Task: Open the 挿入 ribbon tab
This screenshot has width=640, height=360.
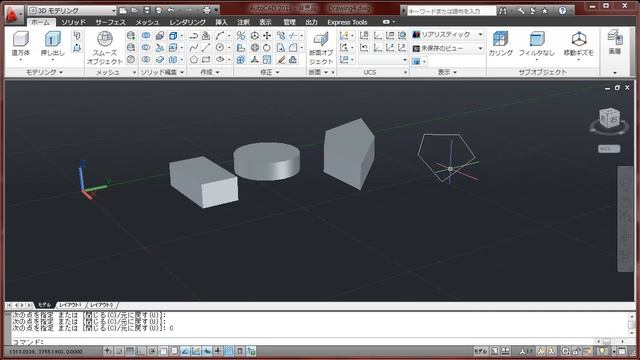Action: tap(221, 22)
